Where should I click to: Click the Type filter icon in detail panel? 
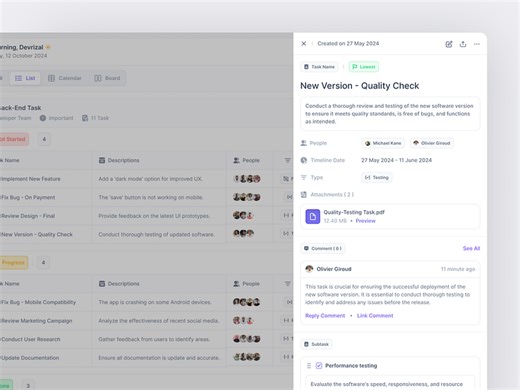(x=304, y=177)
